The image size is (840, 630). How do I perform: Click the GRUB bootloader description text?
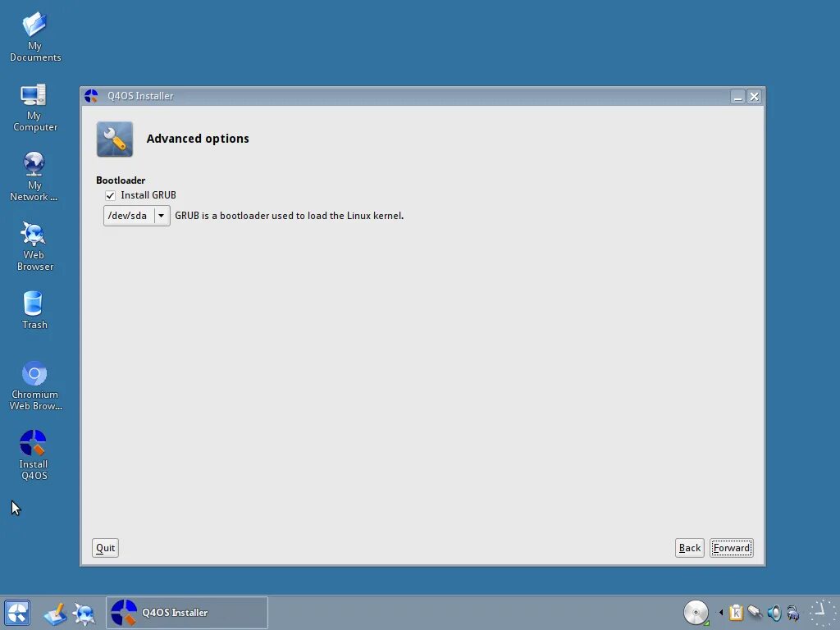(290, 216)
